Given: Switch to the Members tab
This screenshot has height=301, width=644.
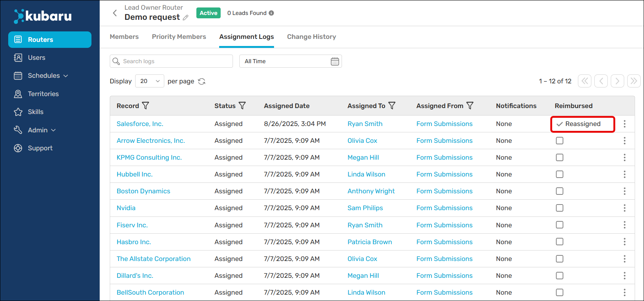Looking at the screenshot, I should (124, 37).
